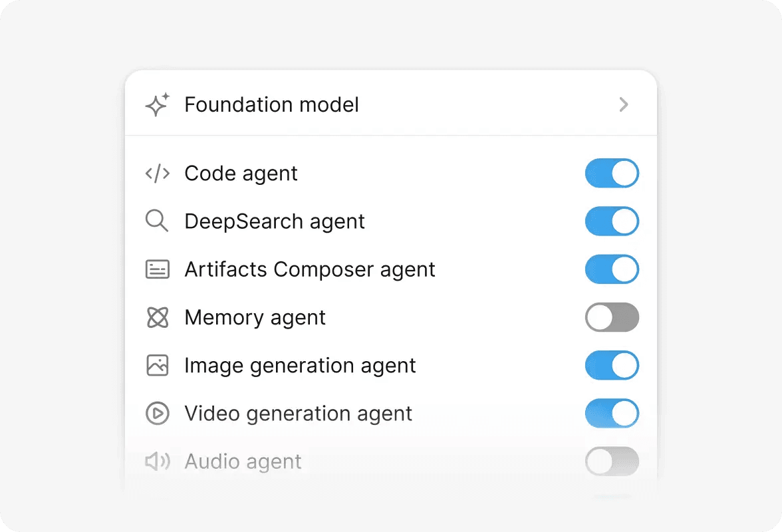Click the Artifacts Composer agent label
The width and height of the screenshot is (782, 532).
[x=310, y=269]
